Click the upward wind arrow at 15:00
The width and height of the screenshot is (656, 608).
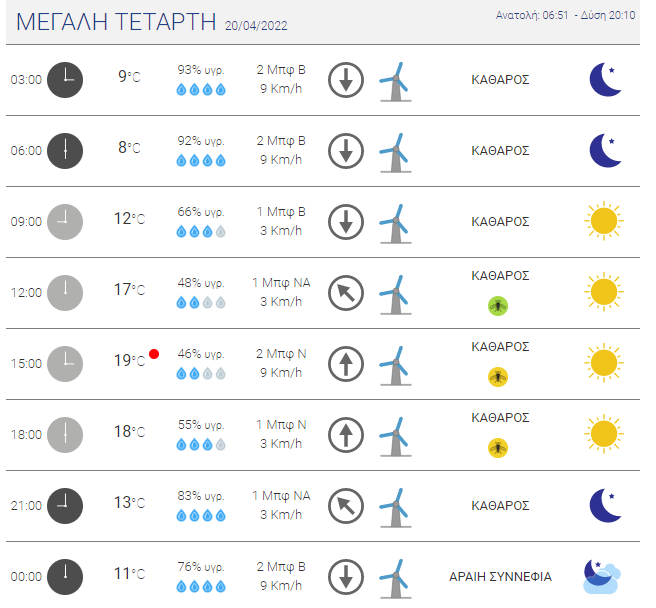point(346,364)
